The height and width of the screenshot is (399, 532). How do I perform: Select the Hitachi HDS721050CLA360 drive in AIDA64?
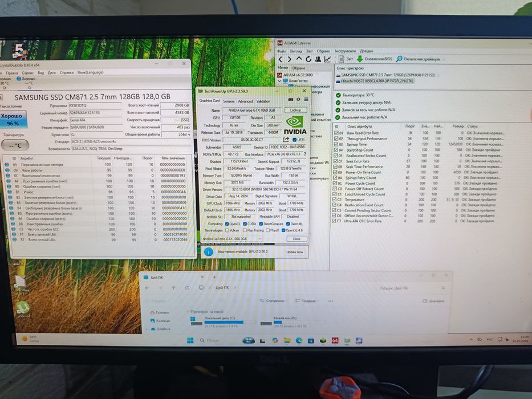377,81
